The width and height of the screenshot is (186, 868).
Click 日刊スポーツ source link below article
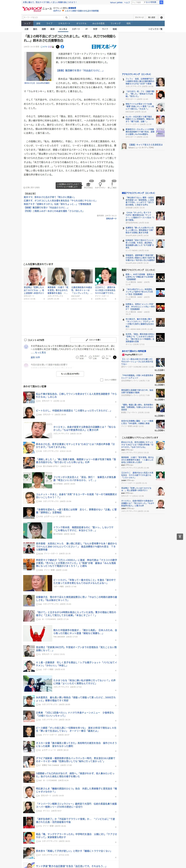(x=111, y=219)
